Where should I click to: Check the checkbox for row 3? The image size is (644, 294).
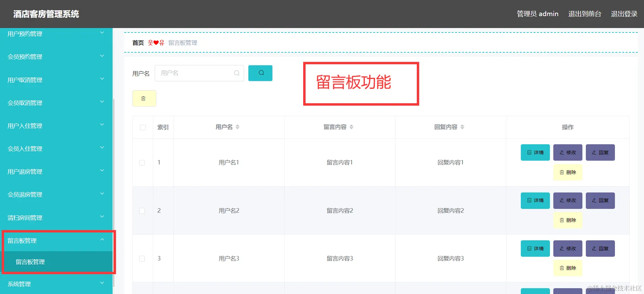(142, 258)
